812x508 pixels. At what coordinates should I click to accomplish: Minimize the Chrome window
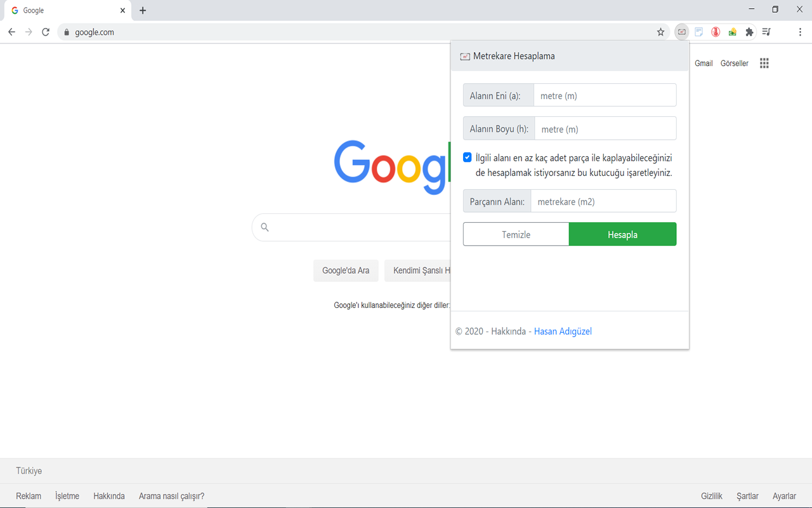coord(752,10)
